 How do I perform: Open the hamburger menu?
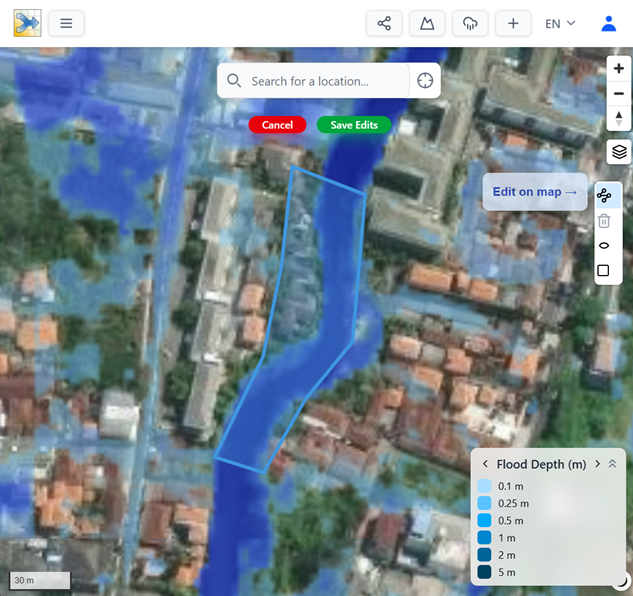click(66, 23)
